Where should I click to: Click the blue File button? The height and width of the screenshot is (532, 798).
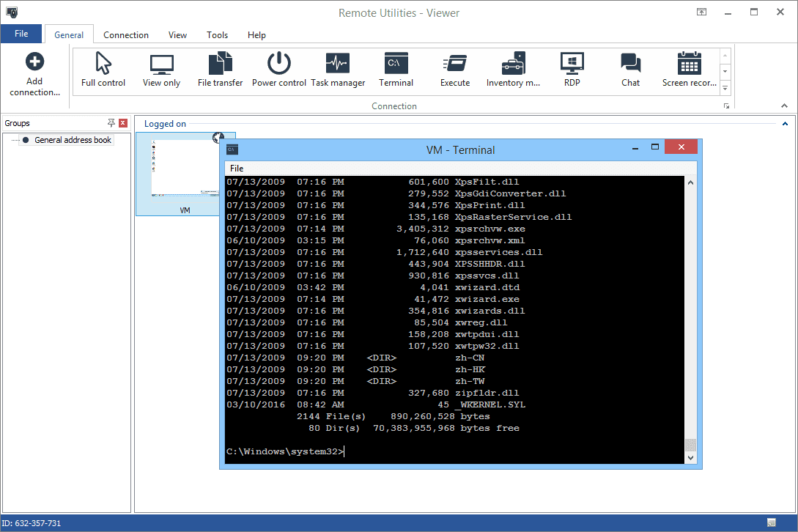[21, 34]
